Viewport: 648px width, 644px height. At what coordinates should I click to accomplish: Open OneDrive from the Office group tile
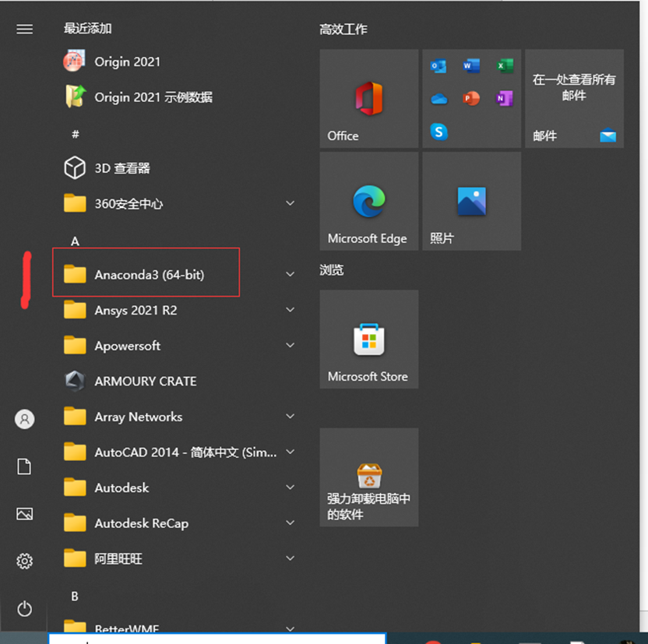coord(438,99)
